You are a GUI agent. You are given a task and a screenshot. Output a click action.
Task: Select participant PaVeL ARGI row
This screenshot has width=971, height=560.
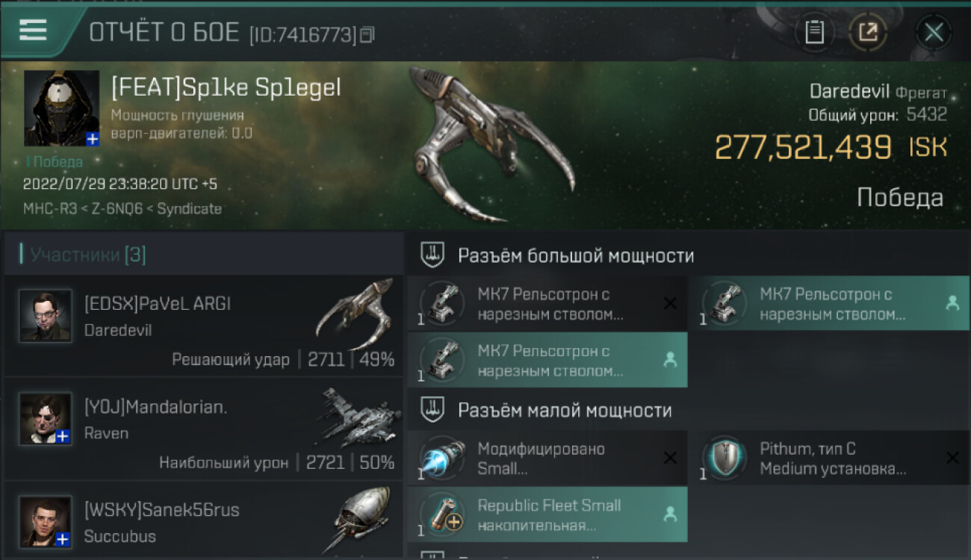(203, 326)
